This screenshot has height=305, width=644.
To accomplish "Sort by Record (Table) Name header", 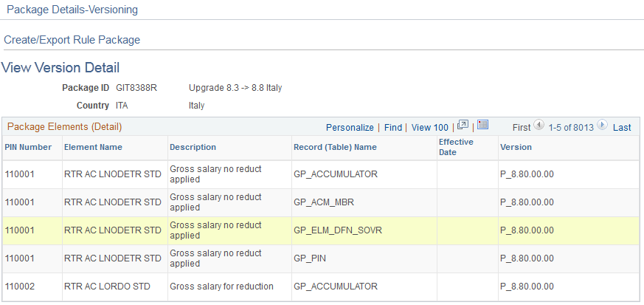I will (335, 147).
